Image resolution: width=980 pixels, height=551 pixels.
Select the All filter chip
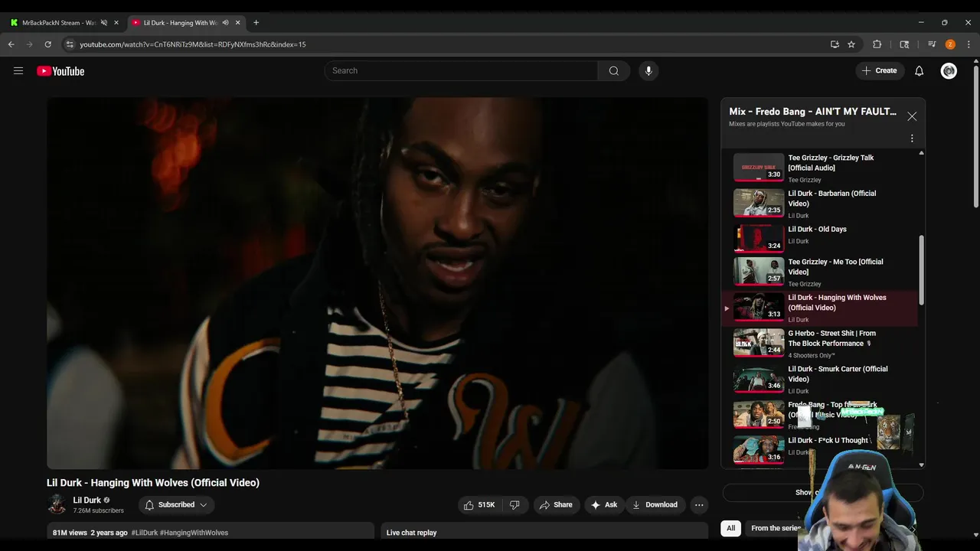(x=731, y=528)
